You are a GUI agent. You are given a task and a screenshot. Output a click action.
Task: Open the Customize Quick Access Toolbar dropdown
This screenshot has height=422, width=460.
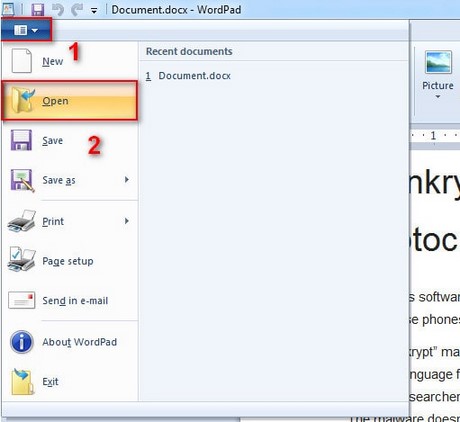coord(94,11)
